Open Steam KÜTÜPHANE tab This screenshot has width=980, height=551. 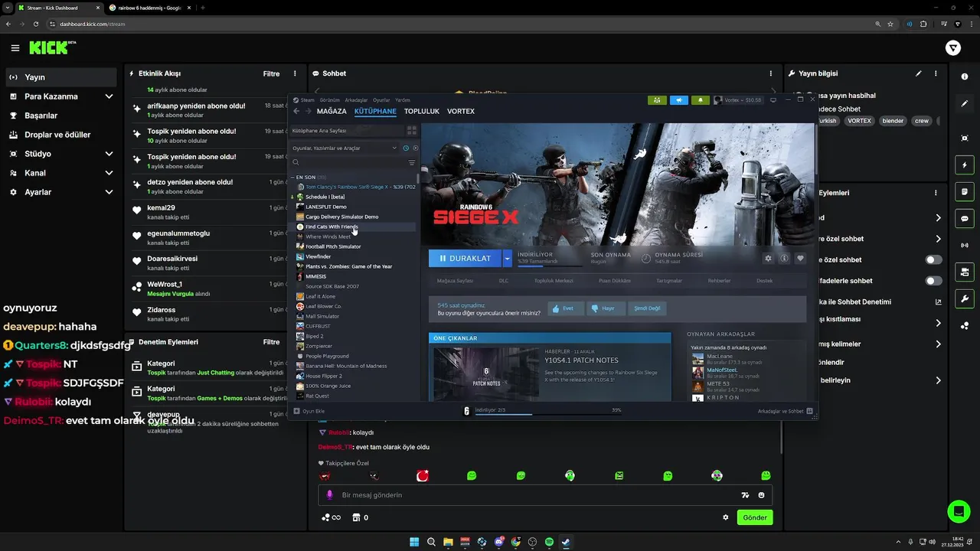click(375, 111)
